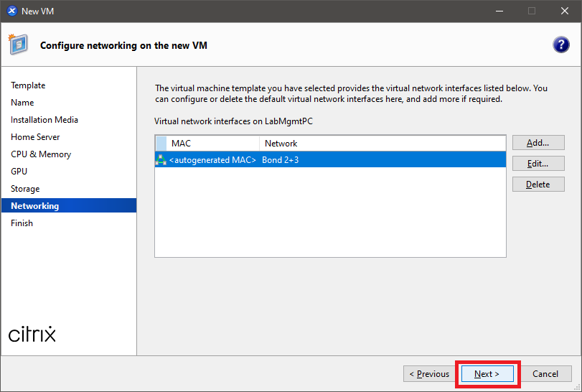The image size is (582, 392).
Task: Select the GPU wizard step
Action: (x=19, y=172)
